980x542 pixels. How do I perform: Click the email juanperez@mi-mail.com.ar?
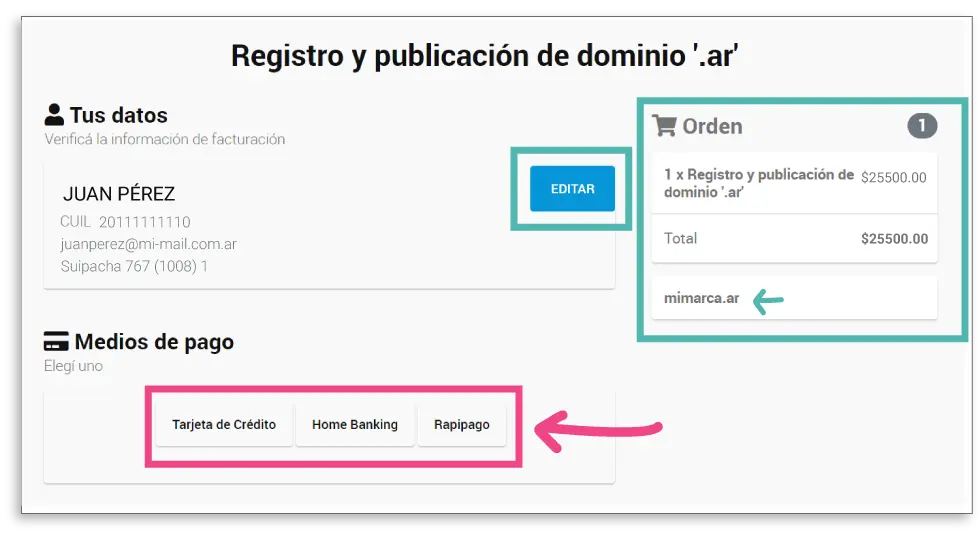tap(148, 244)
